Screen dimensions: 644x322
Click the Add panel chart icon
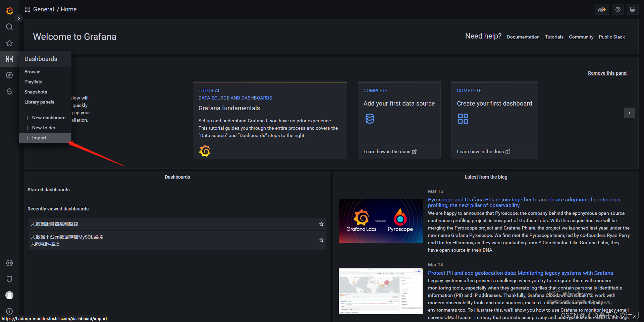(x=602, y=9)
